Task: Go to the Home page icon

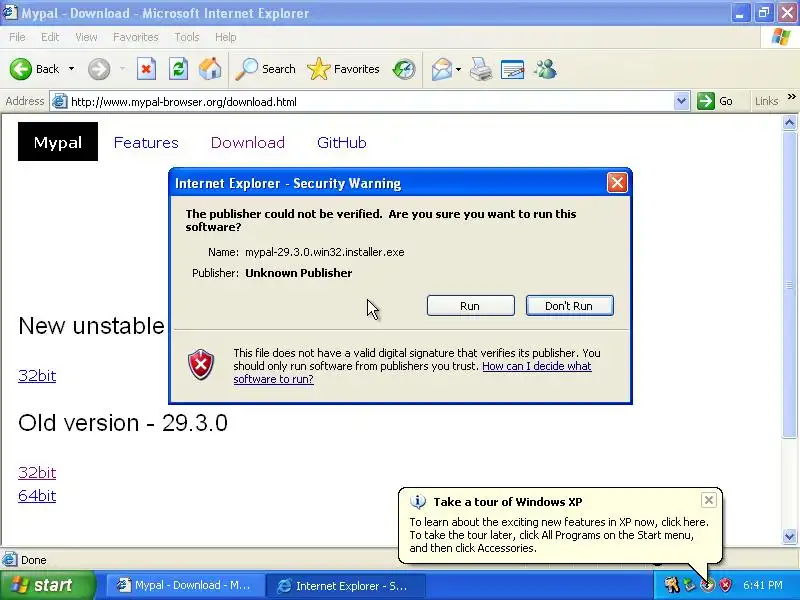Action: point(210,69)
